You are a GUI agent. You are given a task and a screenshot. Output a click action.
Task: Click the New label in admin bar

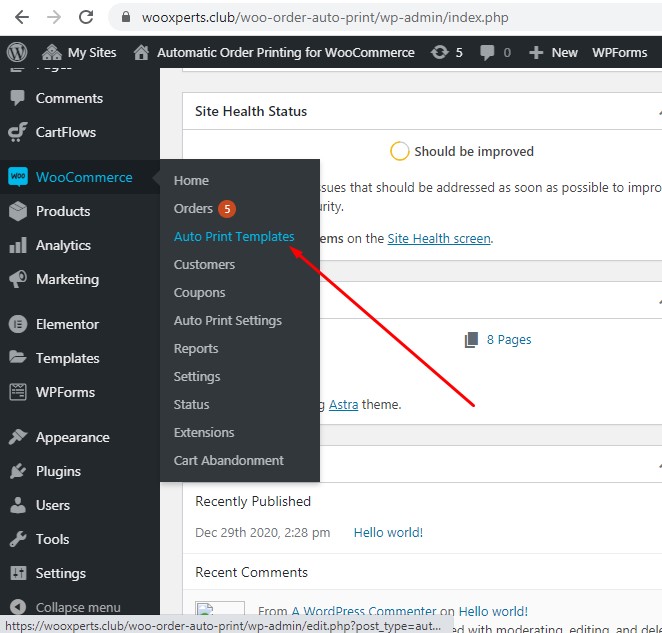click(x=564, y=52)
